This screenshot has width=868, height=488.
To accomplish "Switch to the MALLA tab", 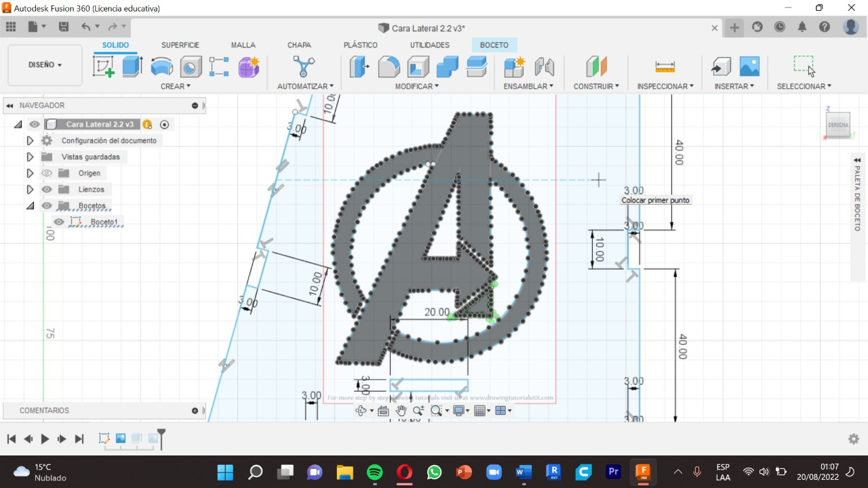I will point(243,45).
